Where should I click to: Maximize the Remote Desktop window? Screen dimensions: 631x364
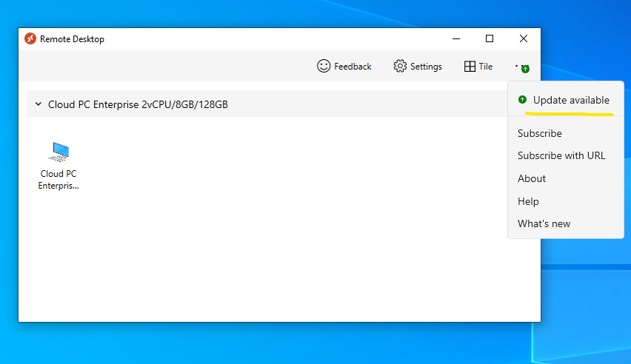click(490, 38)
